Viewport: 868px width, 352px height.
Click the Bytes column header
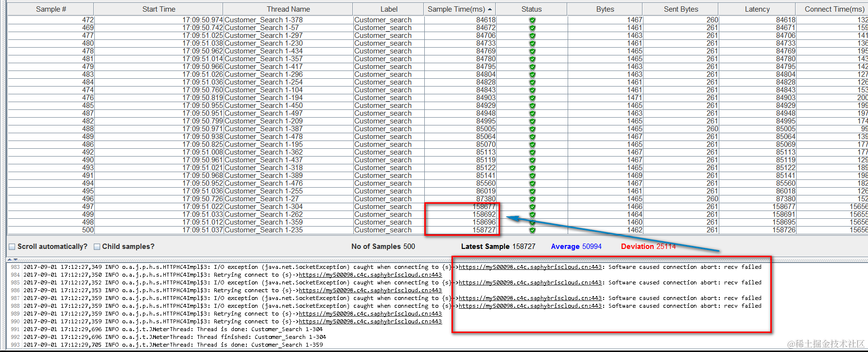click(x=605, y=9)
